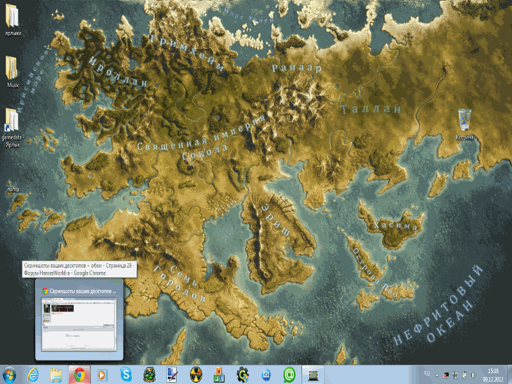Open the colorful blocks taskbar icon
This screenshot has height=384, width=512.
219,375
